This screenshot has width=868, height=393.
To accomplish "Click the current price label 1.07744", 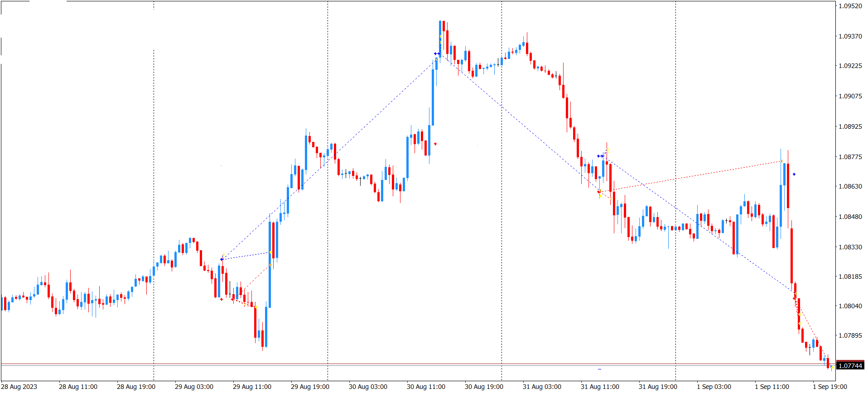I will [x=850, y=366].
